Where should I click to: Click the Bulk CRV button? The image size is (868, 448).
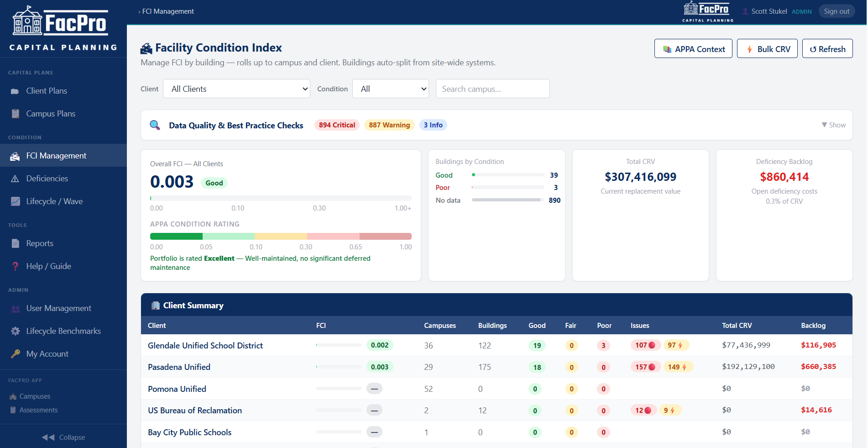click(x=768, y=48)
